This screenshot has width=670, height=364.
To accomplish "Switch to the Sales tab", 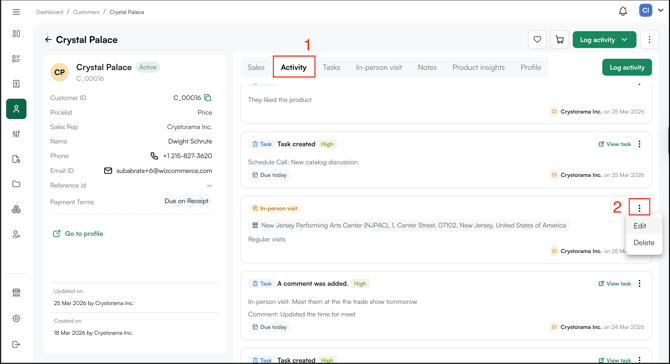I will coord(256,68).
